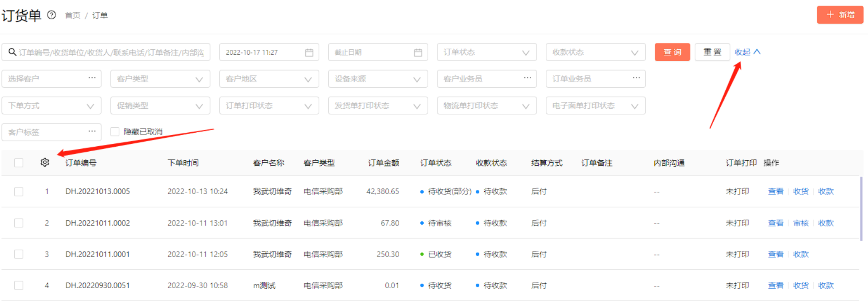
Task: Click the ellipsis in 选择客户 field
Action: 92,78
